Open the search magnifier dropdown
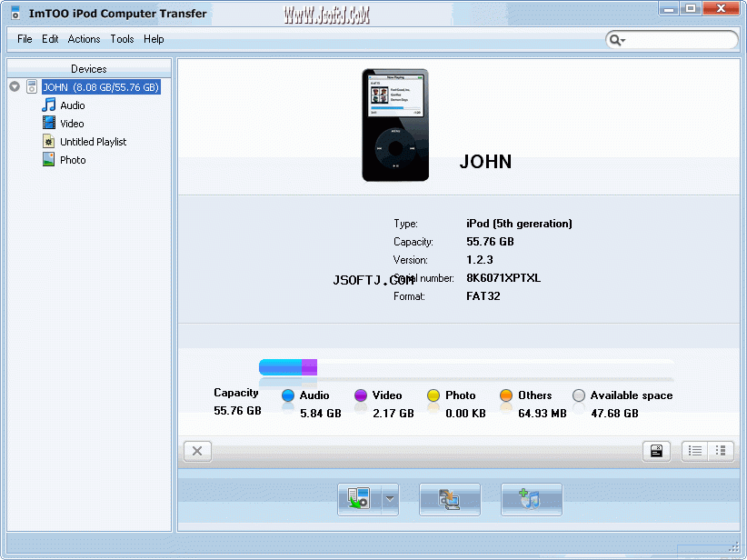Viewport: 747px width, 560px height. (x=617, y=40)
